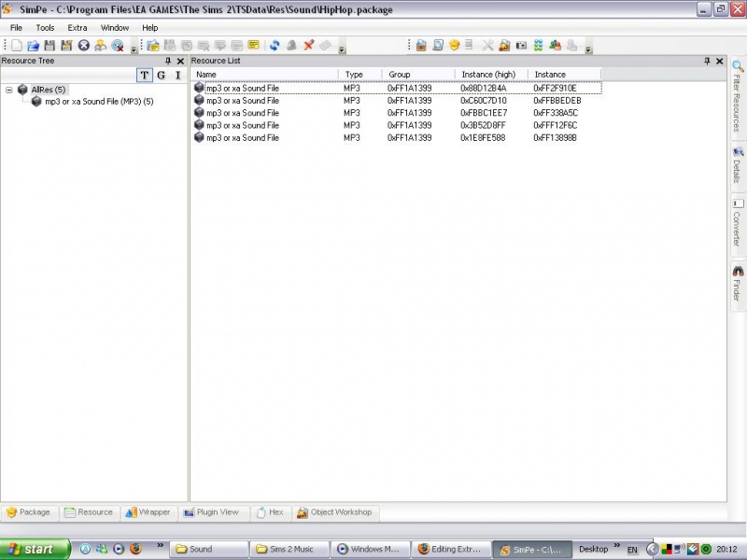Switch to the Package tab

point(29,512)
